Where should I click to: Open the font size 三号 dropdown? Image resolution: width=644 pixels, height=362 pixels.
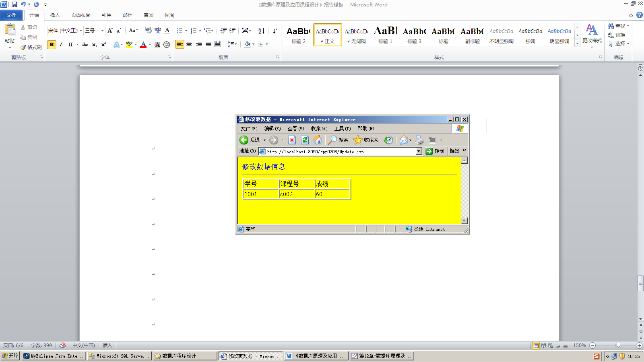[102, 31]
